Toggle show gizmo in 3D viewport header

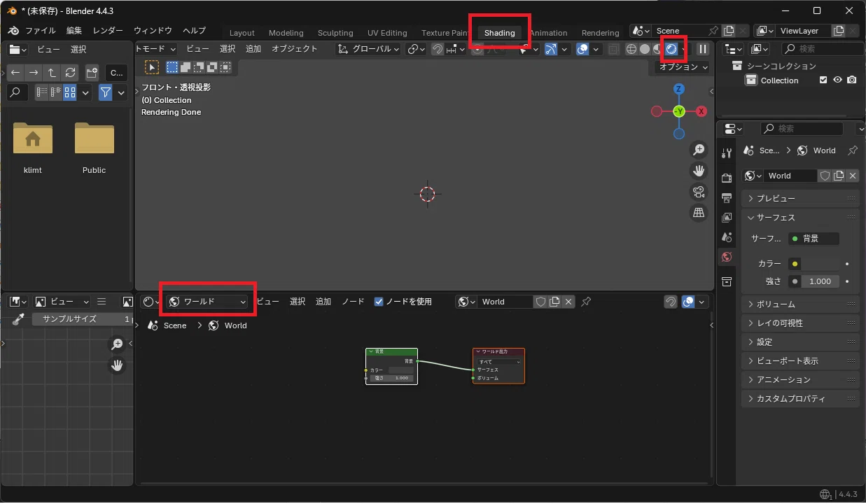[551, 49]
